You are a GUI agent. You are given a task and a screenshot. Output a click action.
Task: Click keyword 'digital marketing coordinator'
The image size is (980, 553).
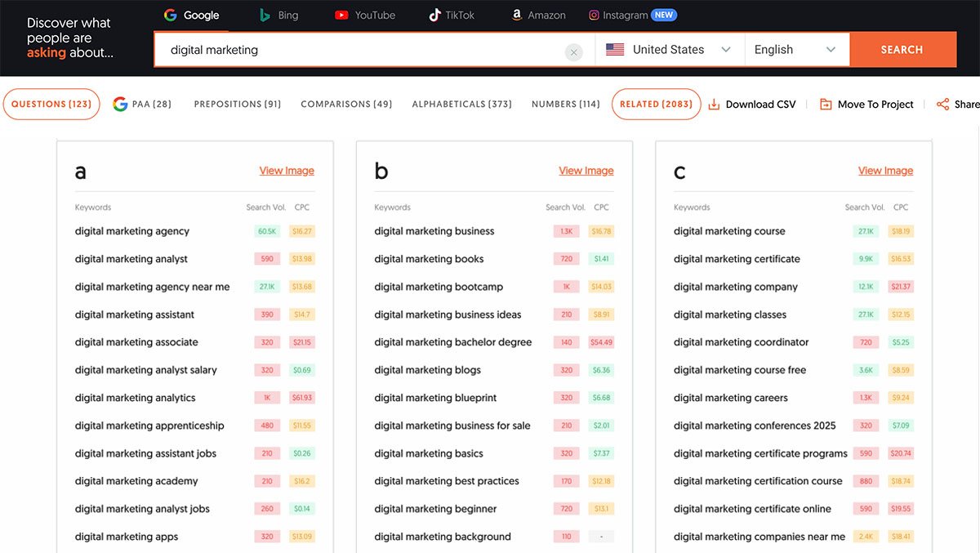click(x=742, y=342)
